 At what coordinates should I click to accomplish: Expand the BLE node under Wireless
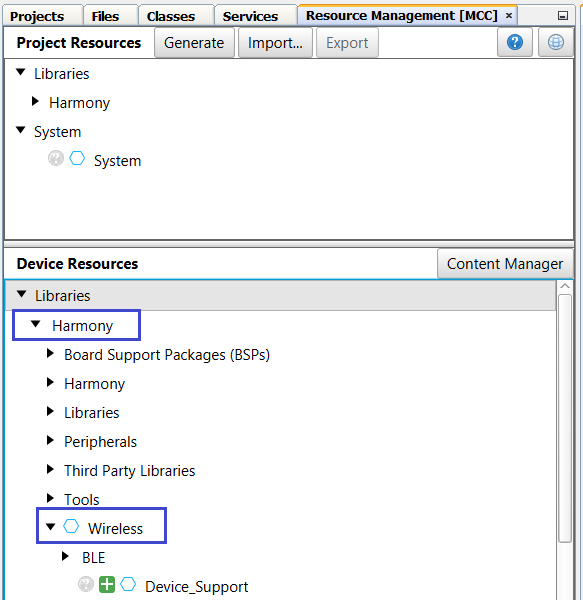[x=65, y=556]
